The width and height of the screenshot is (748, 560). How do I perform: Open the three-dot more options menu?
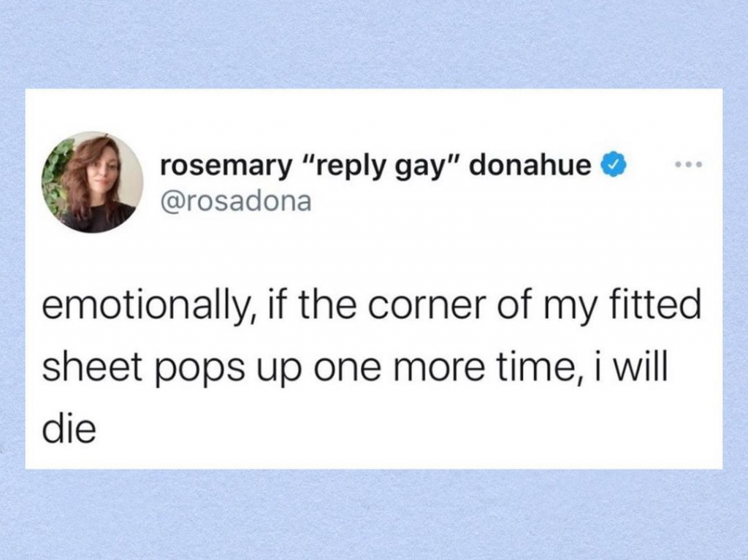[x=688, y=165]
